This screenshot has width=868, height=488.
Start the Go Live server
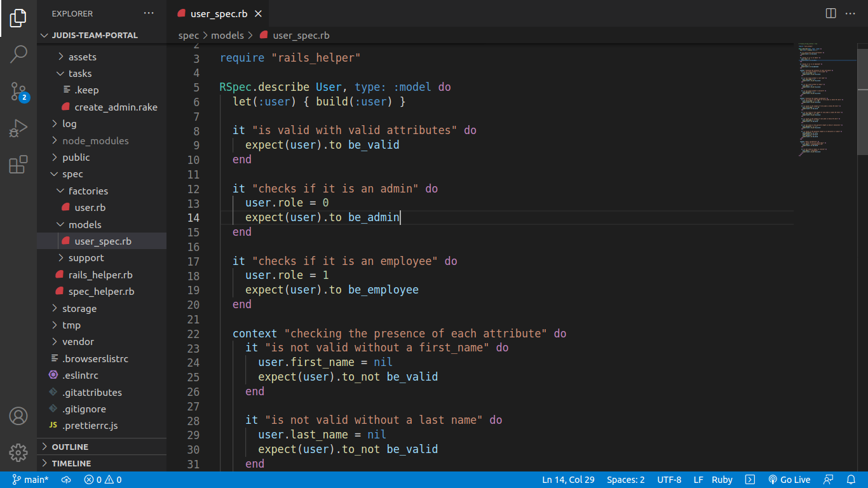click(789, 480)
